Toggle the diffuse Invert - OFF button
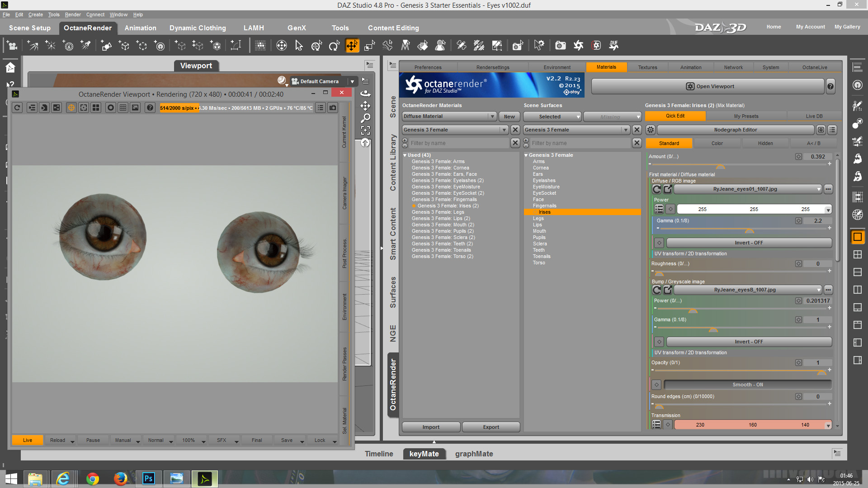This screenshot has height=488, width=868. click(x=749, y=243)
